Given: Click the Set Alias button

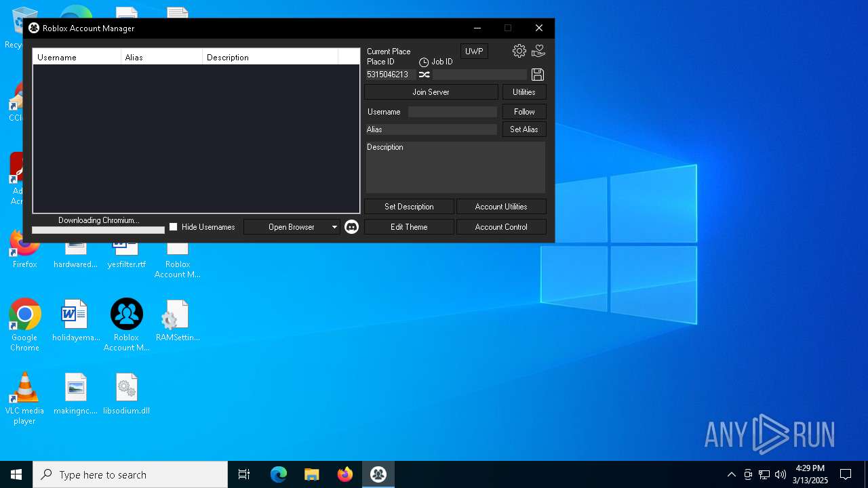Looking at the screenshot, I should coord(524,129).
